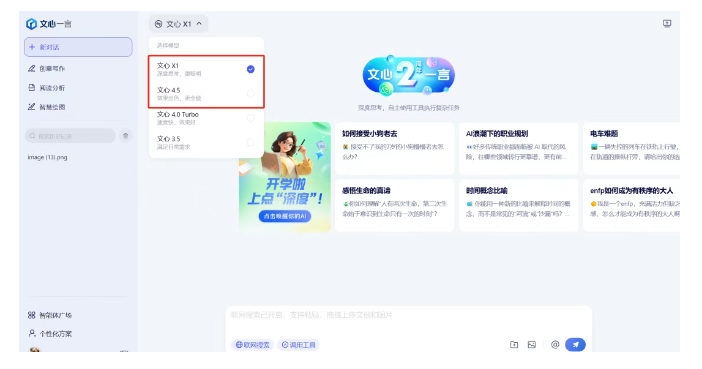Focus the history search field
The image size is (702, 369).
pyautogui.click(x=70, y=136)
